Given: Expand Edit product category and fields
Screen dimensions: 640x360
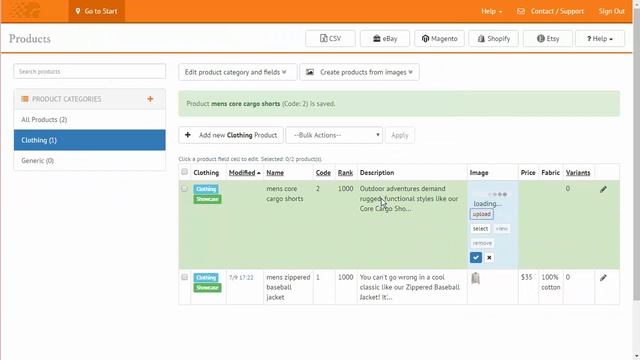Looking at the screenshot, I should click(238, 72).
